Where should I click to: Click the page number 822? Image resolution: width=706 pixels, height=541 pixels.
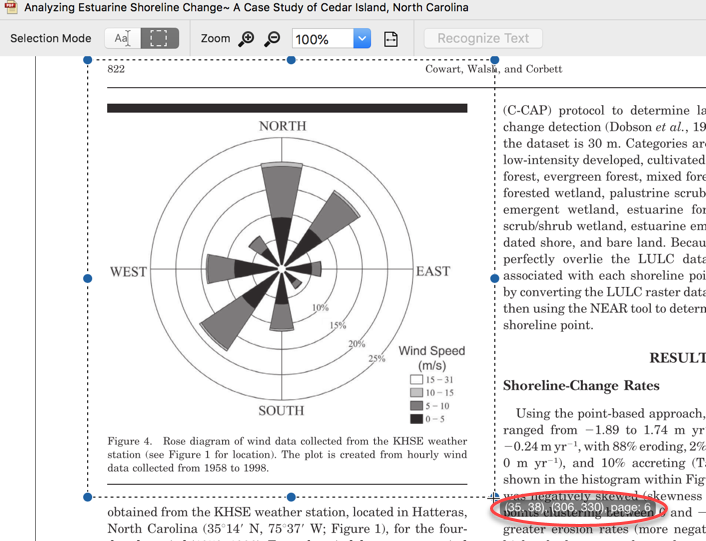point(116,69)
